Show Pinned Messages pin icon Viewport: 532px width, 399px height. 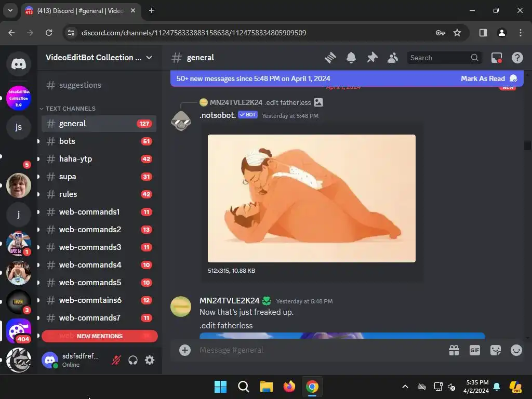coord(372,58)
